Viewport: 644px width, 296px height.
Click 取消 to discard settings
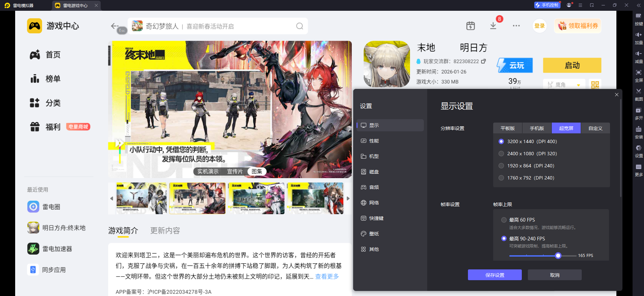tap(555, 275)
